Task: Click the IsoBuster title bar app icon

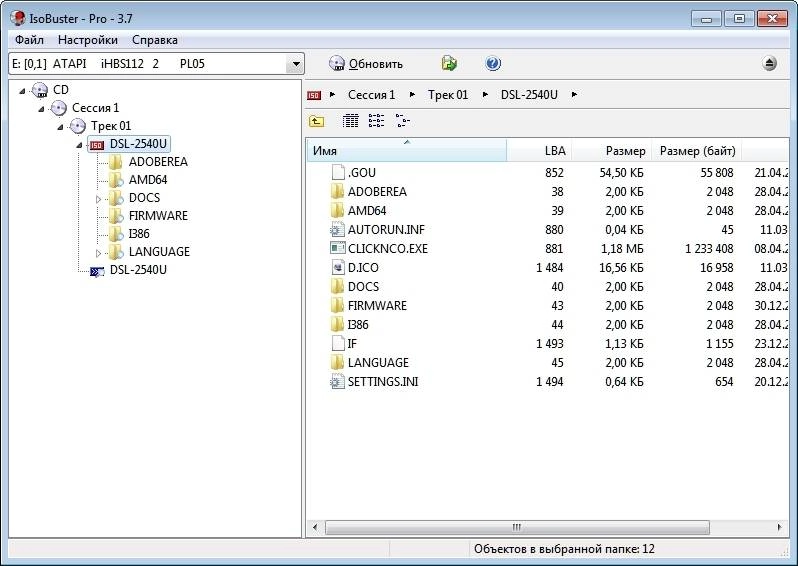Action: [x=18, y=19]
